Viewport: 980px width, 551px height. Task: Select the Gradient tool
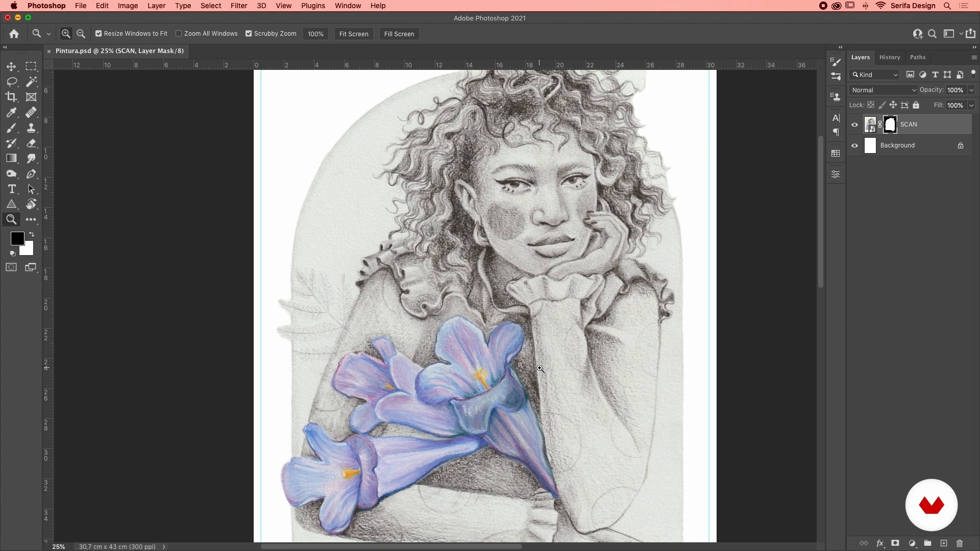(x=11, y=159)
